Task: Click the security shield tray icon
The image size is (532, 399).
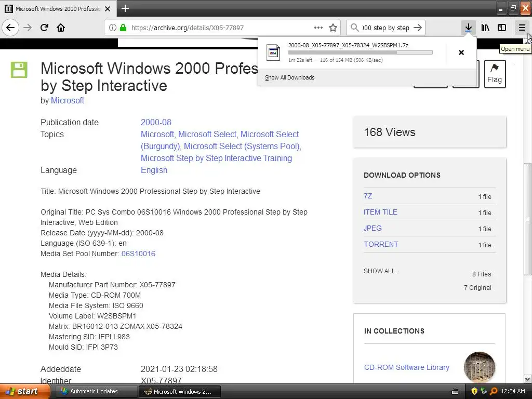Action: point(474,392)
